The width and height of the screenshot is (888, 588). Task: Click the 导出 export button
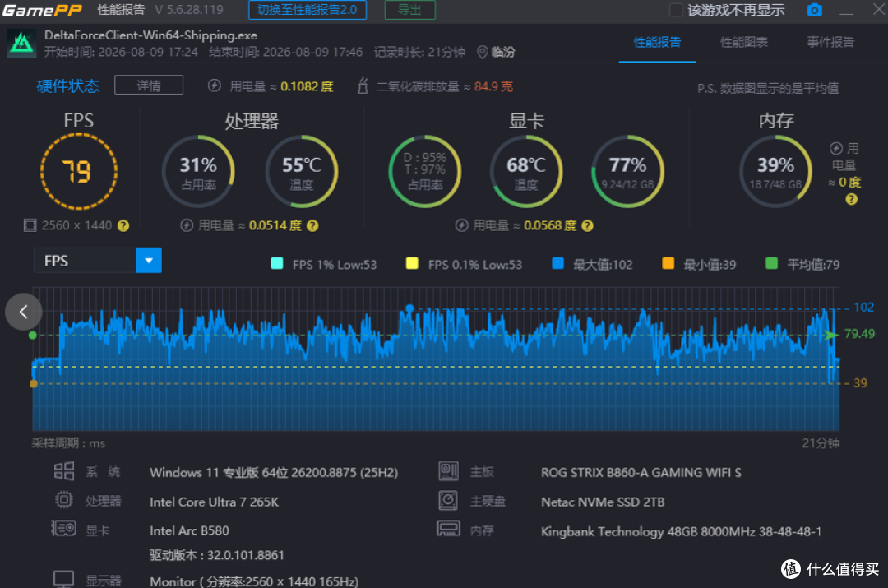(410, 10)
